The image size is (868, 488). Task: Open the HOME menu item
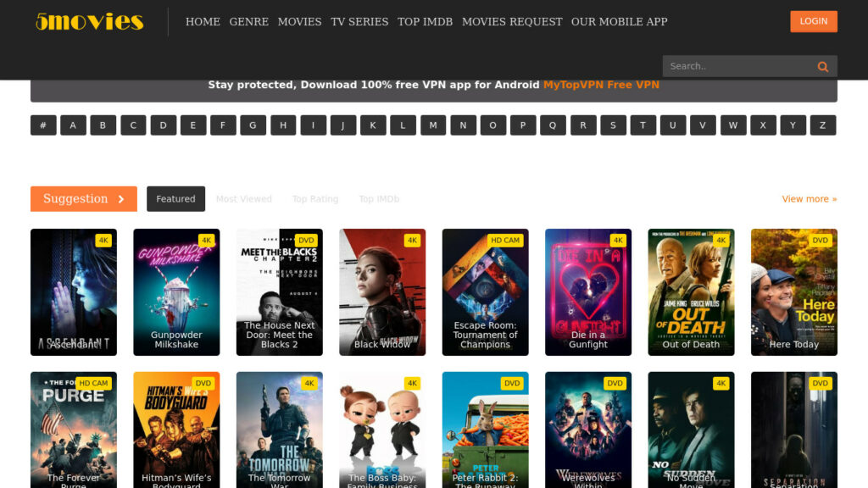tap(203, 21)
